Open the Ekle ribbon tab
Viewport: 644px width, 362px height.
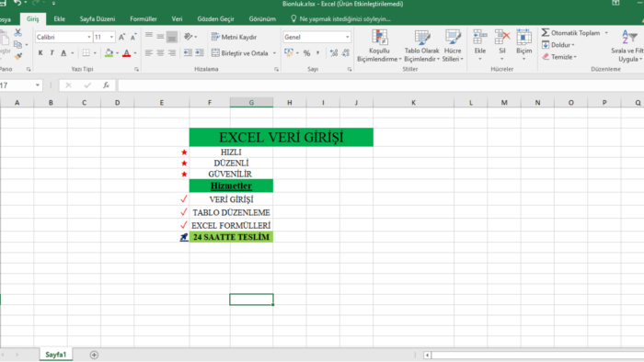coord(60,19)
